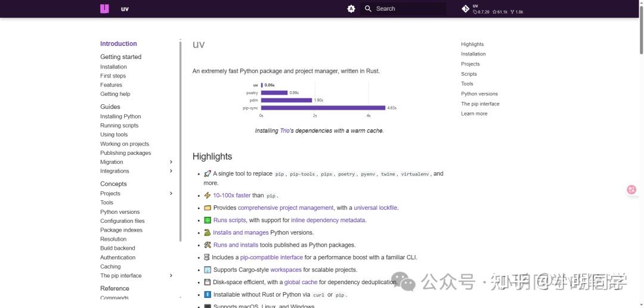
Task: Click the search magnifier icon
Action: pyautogui.click(x=368, y=8)
